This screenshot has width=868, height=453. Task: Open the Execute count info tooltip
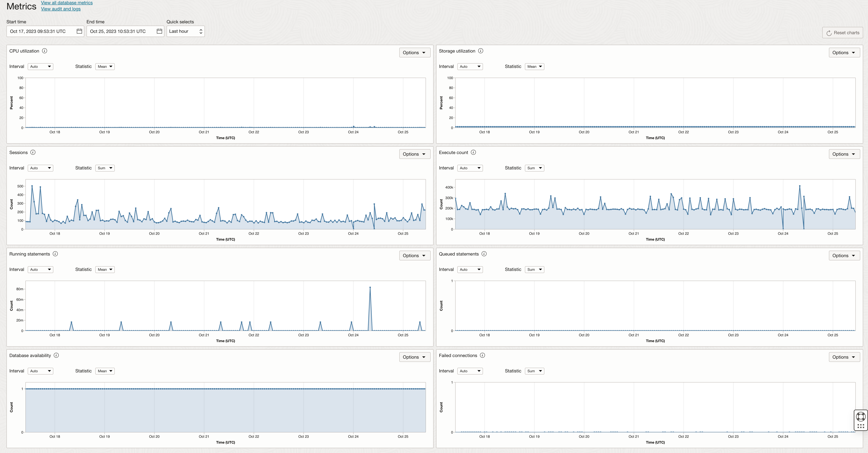[473, 152]
